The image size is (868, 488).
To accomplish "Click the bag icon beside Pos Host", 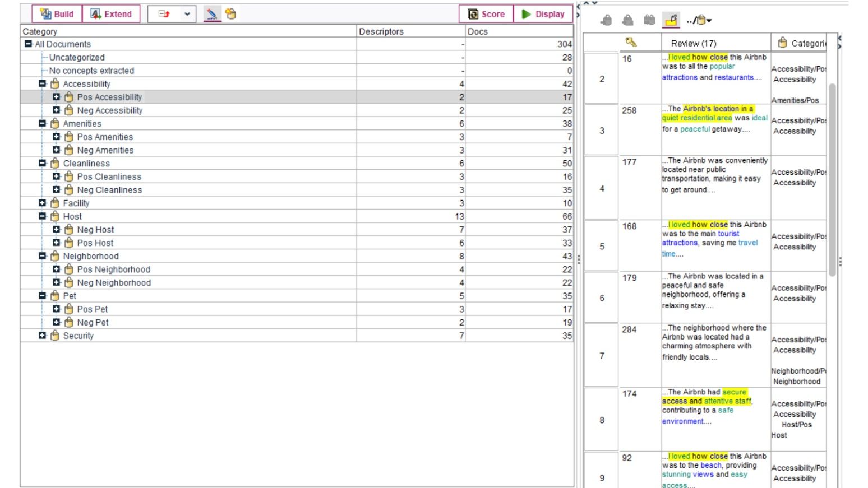I will tap(69, 243).
